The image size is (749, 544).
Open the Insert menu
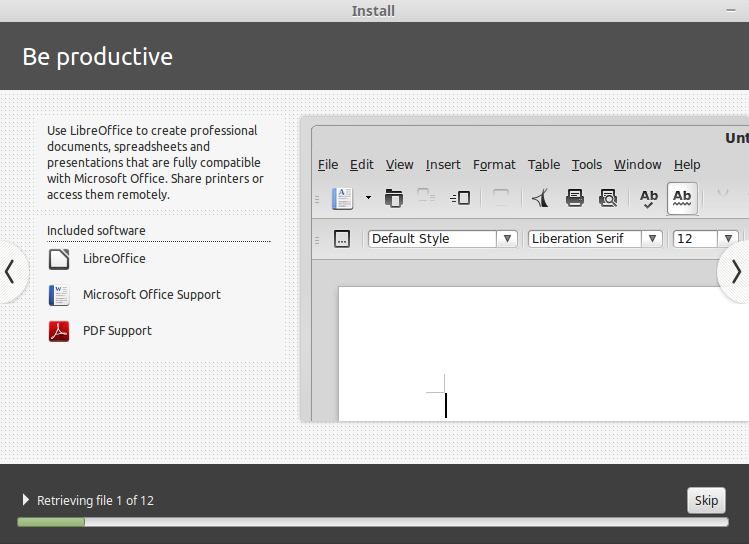point(443,165)
